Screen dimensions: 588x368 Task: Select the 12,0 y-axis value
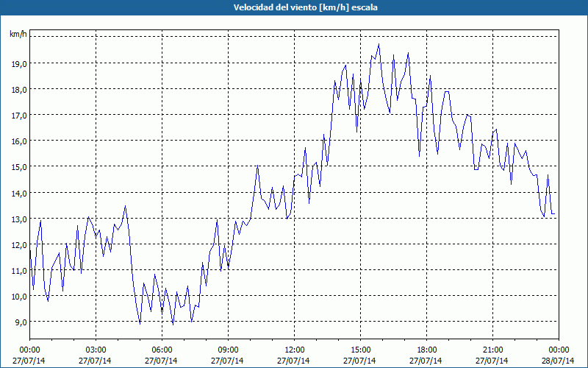(19, 245)
